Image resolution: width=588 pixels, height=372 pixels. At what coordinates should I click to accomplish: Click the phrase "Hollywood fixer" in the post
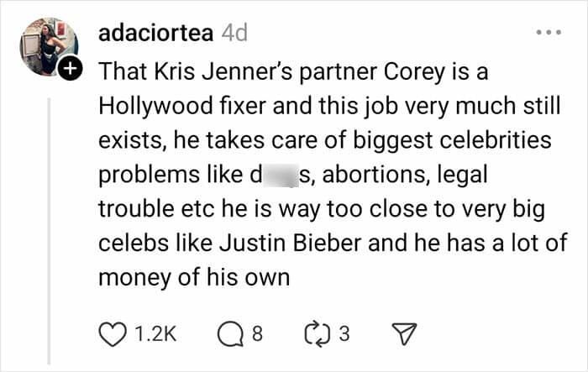(x=182, y=106)
